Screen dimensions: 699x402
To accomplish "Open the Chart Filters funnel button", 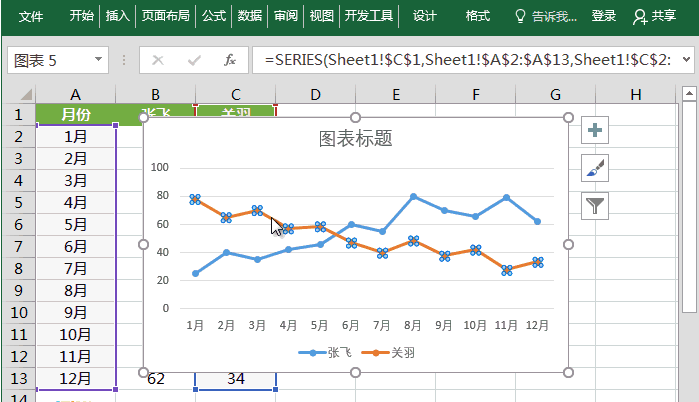I will [595, 206].
